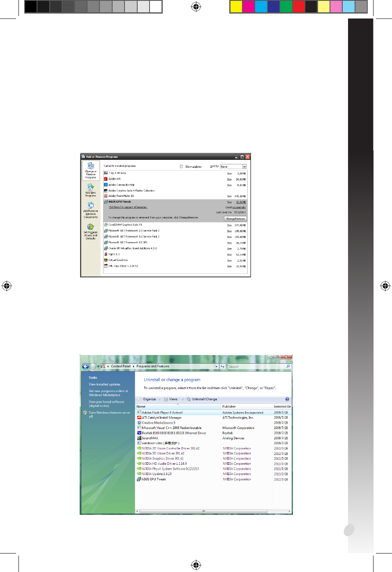Toggle the Show updates checkbox
Viewport: 392px width, 572px height.
click(x=181, y=166)
